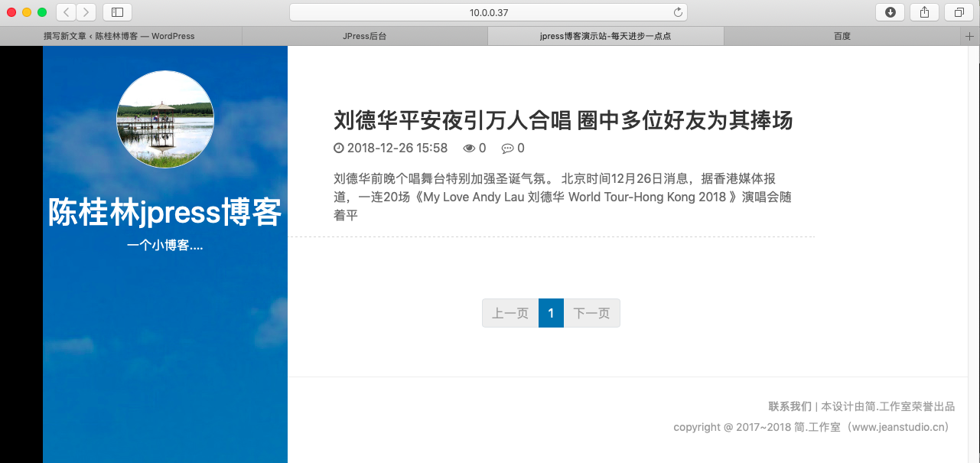
Task: Reload the page using the refresh icon
Action: point(677,12)
